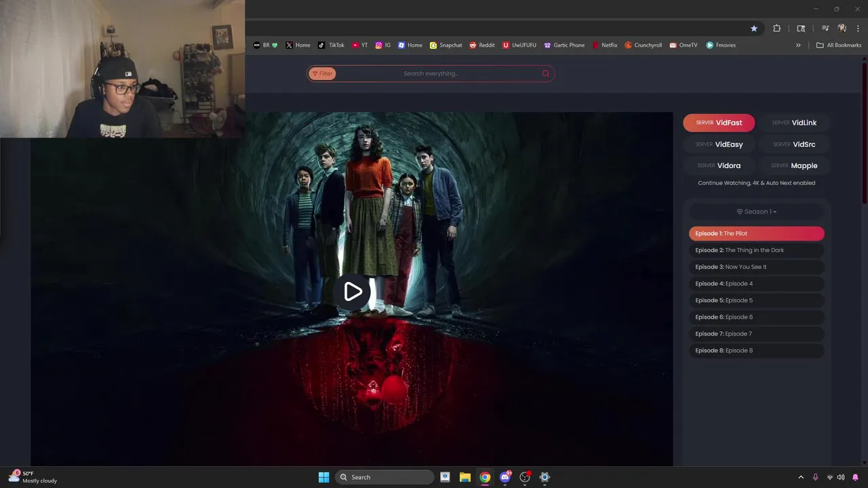This screenshot has height=488, width=868.
Task: Click the taskbar Search box
Action: [x=385, y=477]
